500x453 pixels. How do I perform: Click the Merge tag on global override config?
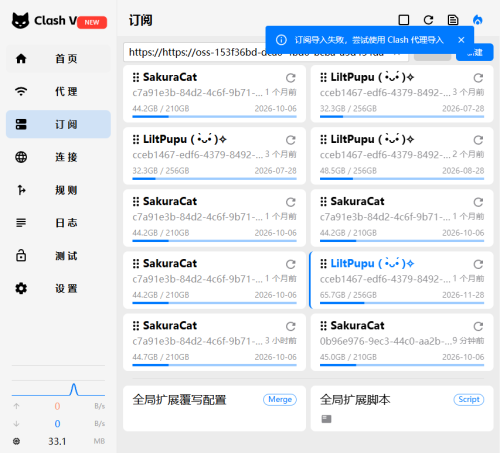tap(280, 399)
